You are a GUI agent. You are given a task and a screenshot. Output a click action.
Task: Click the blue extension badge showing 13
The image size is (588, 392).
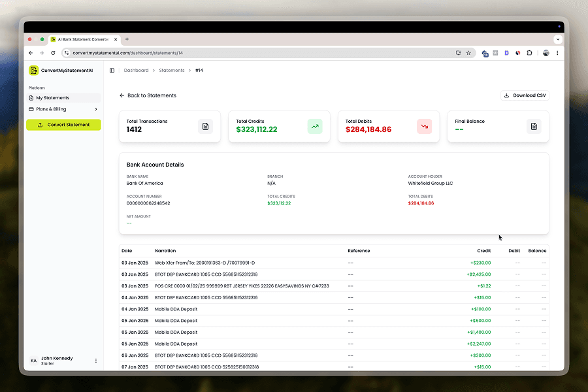pos(485,54)
